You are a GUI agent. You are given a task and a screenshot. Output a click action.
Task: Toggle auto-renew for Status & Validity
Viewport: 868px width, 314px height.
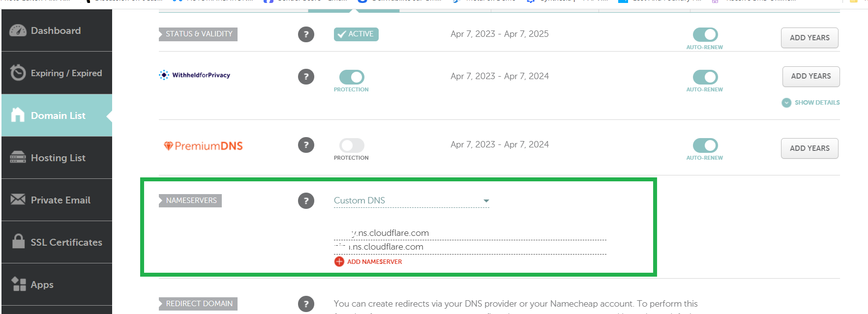point(705,35)
